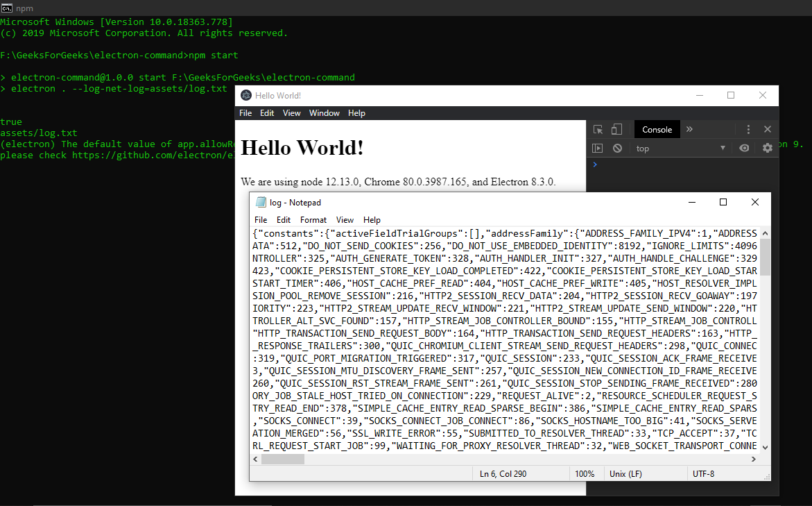812x506 pixels.
Task: Show the console sidebar icon
Action: point(598,149)
